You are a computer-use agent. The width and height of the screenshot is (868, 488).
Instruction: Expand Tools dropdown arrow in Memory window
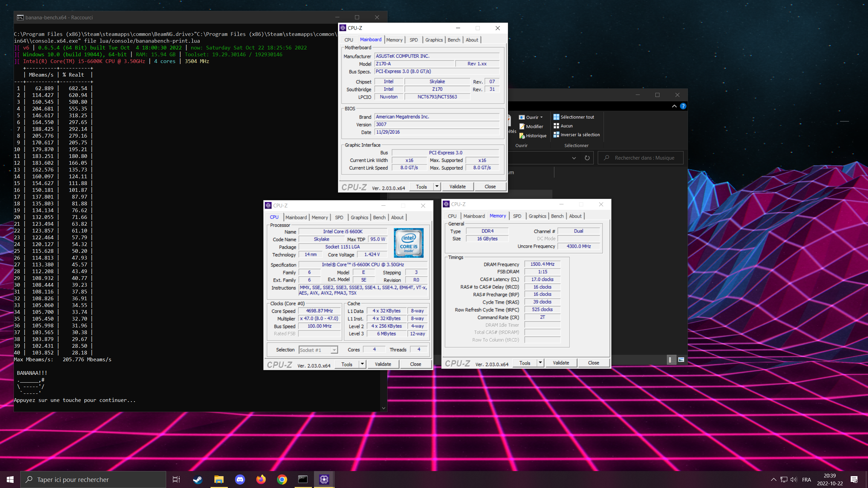click(540, 363)
